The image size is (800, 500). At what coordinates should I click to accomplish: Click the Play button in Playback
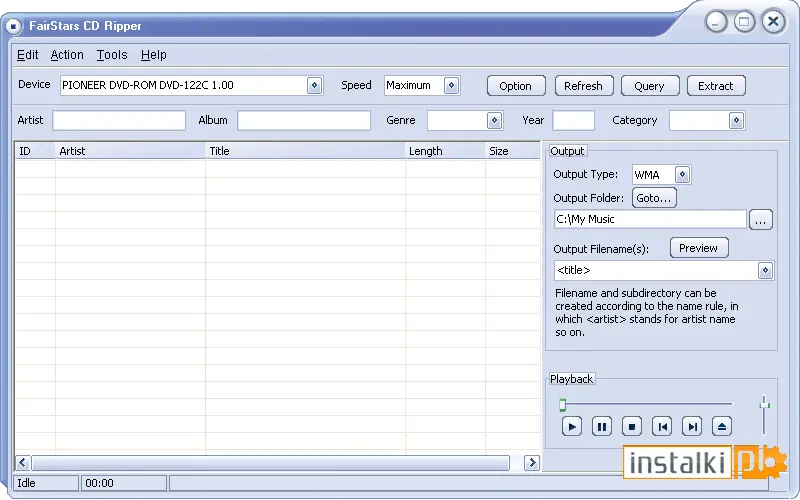point(571,427)
